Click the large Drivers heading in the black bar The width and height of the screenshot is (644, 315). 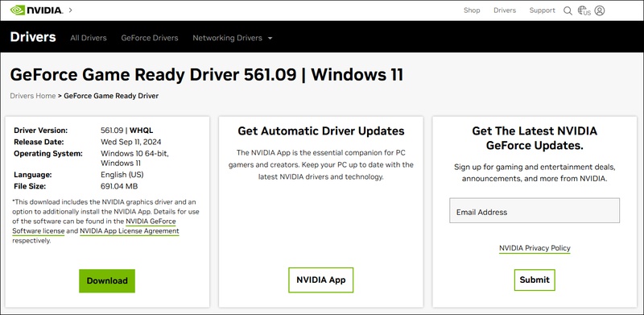[x=33, y=37]
